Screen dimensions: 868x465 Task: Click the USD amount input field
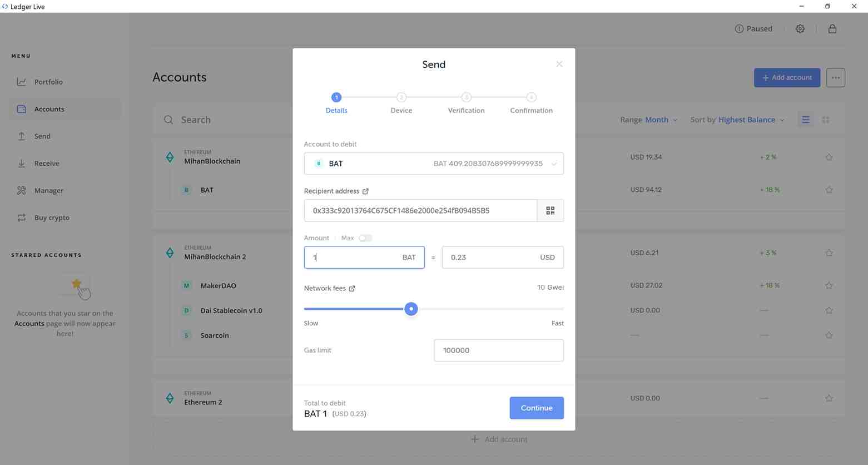(503, 258)
